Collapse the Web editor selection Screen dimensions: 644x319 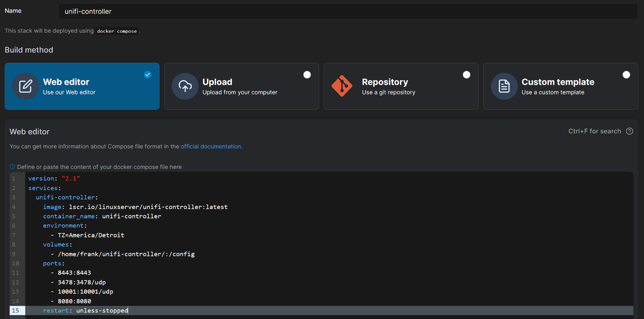pos(82,86)
